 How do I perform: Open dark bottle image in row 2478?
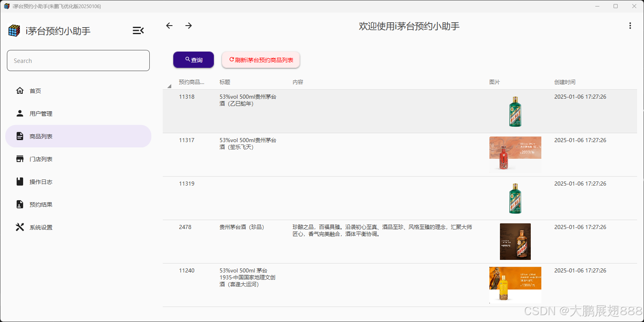click(515, 242)
